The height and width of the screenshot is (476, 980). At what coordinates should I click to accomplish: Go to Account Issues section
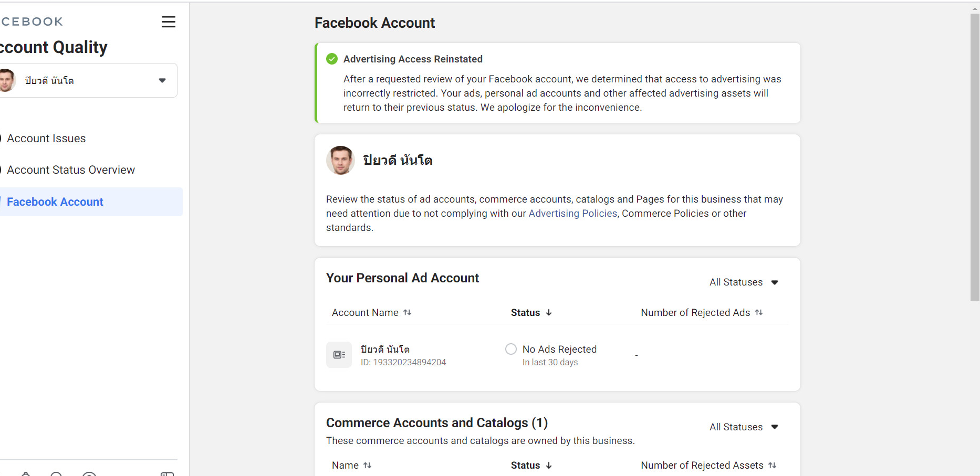pos(46,139)
